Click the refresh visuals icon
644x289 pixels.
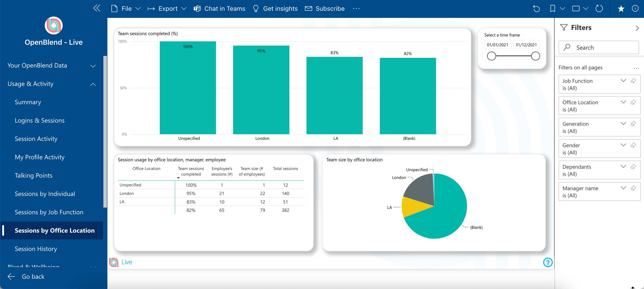tap(599, 9)
